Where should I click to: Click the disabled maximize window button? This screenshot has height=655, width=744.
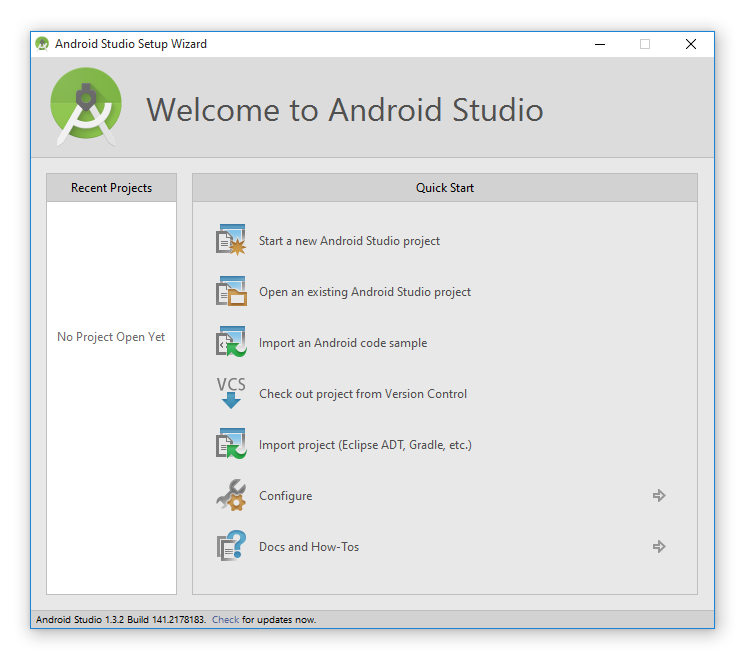(x=645, y=44)
